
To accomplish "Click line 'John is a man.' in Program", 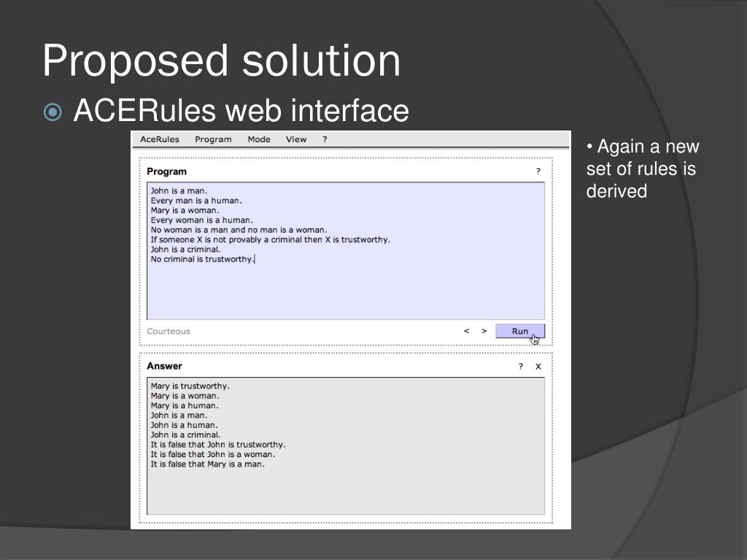I will [179, 191].
